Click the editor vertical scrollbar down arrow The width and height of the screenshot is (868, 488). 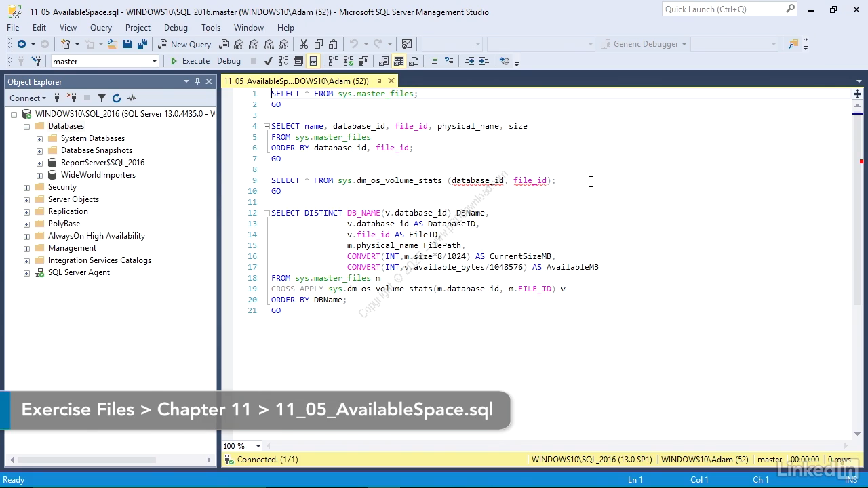pos(857,434)
